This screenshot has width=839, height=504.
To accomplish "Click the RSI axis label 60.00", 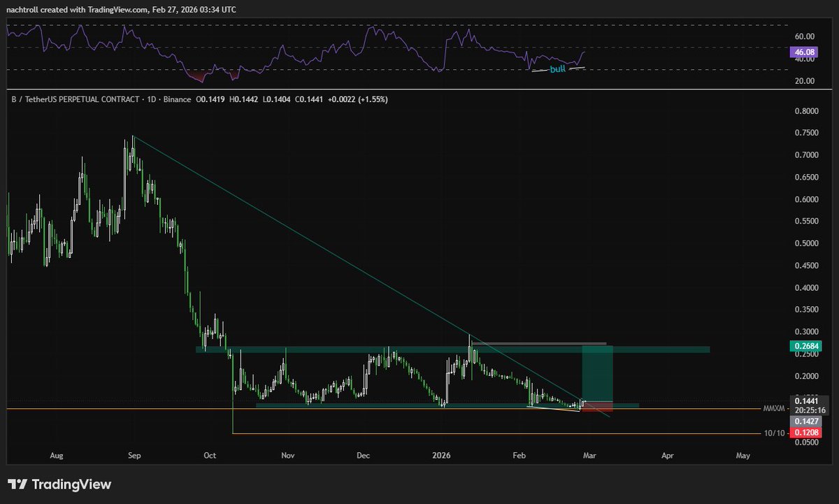I will coord(803,36).
